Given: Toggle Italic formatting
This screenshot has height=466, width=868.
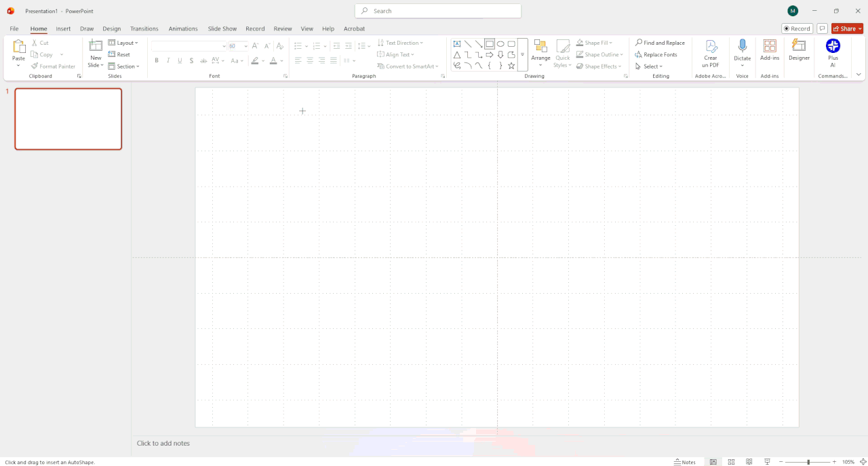Looking at the screenshot, I should [x=168, y=60].
